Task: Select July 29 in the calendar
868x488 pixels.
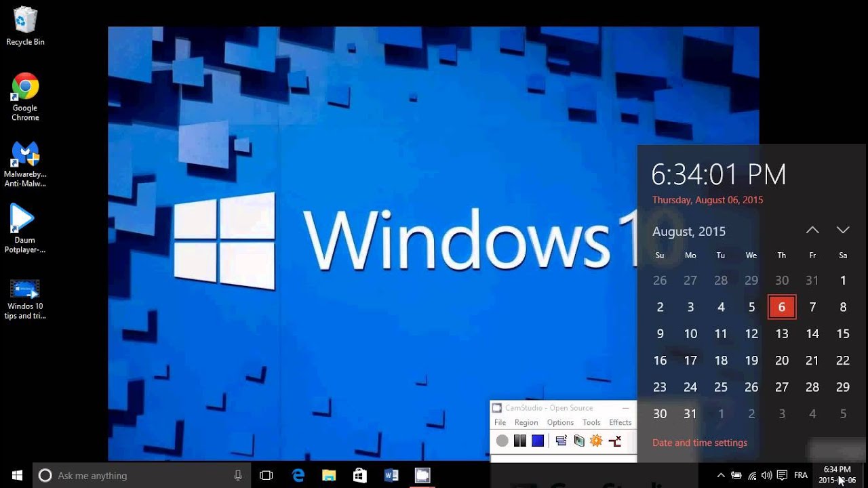Action: (x=751, y=280)
